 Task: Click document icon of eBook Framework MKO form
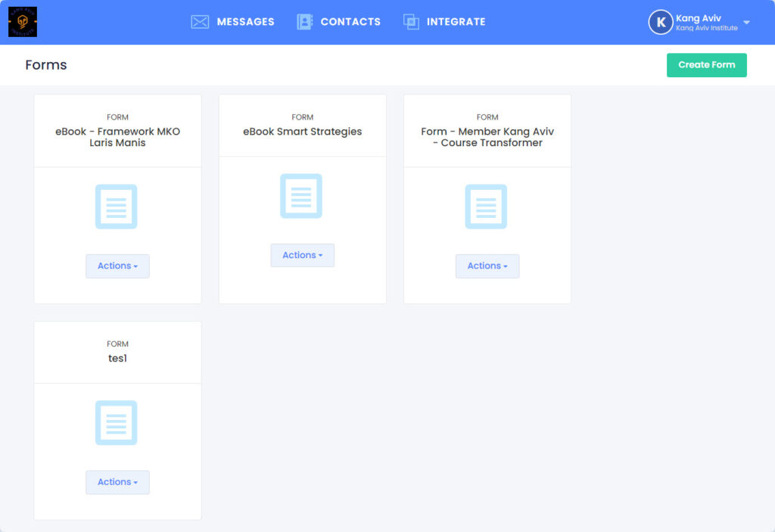(x=117, y=207)
